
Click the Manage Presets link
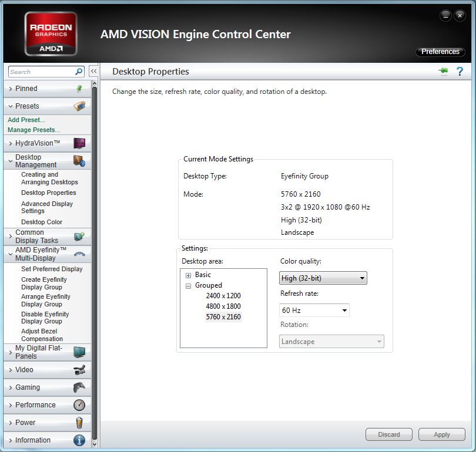click(33, 130)
